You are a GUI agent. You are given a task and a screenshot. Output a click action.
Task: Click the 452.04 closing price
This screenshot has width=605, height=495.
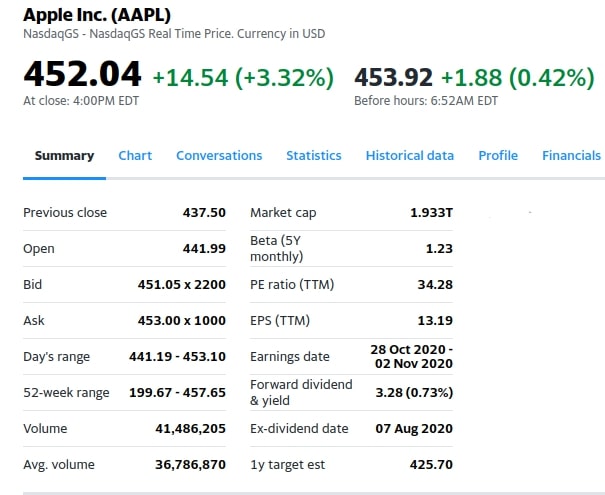[82, 74]
